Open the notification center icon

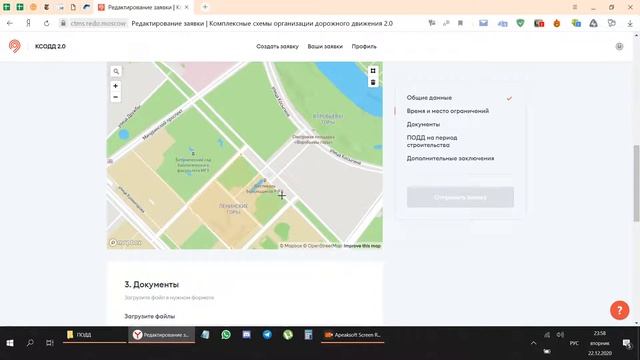(x=627, y=344)
